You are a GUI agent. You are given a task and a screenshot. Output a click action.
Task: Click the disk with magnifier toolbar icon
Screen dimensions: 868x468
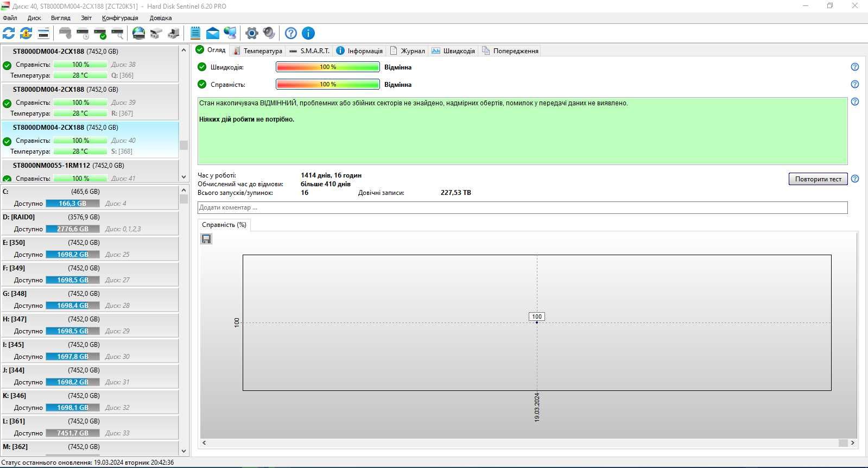[117, 33]
